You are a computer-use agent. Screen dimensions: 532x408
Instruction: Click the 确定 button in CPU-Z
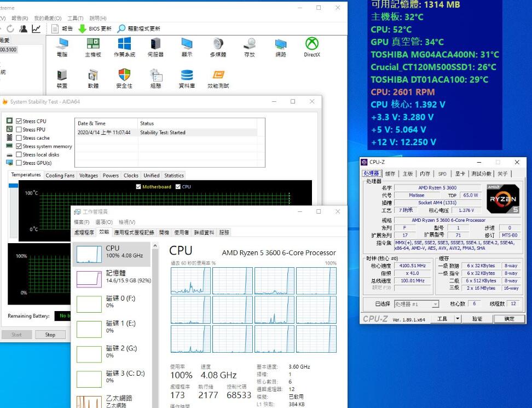(509, 319)
